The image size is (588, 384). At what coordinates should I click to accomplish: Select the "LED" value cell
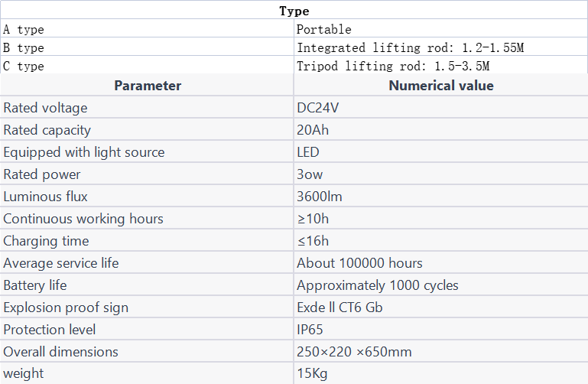tap(308, 152)
